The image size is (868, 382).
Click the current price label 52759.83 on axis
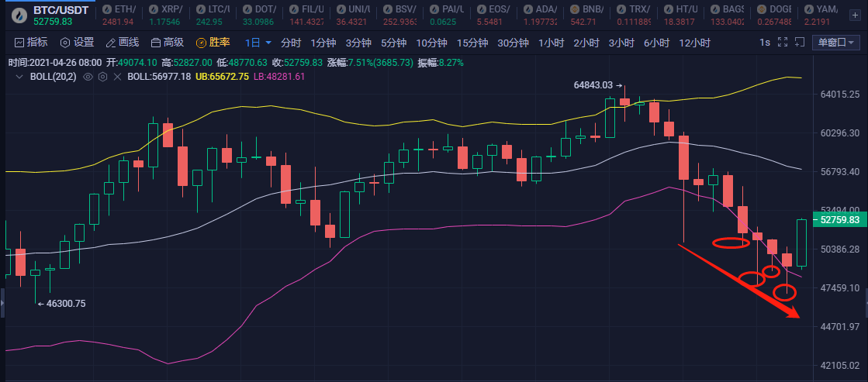pos(839,220)
